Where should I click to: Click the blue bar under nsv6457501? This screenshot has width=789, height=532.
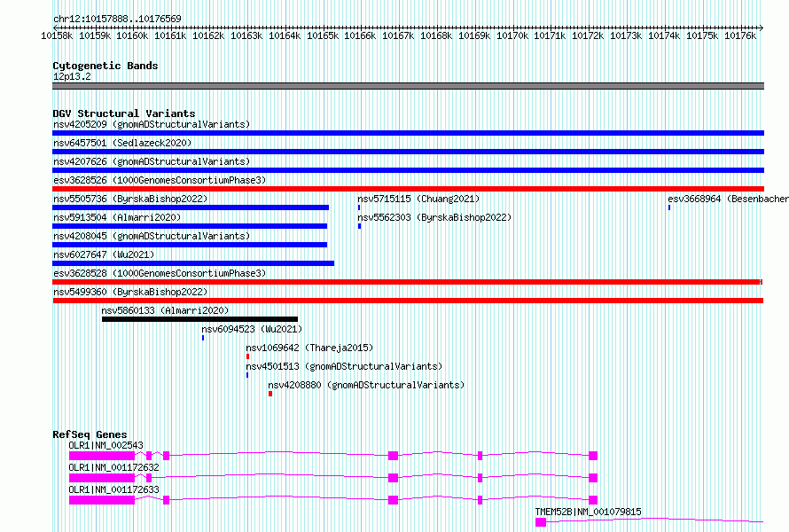(x=408, y=152)
